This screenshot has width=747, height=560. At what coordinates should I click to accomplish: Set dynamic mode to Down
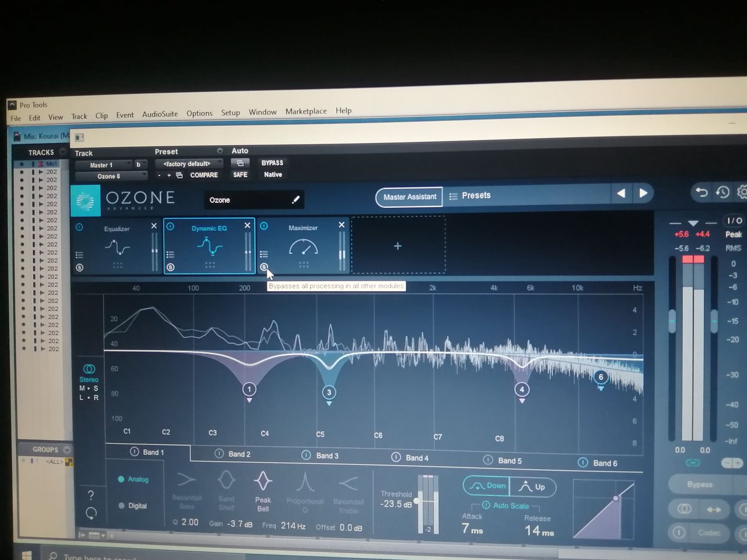pos(486,486)
